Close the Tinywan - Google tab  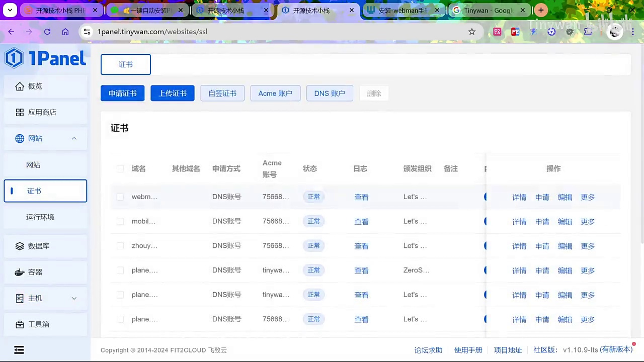pos(523,10)
